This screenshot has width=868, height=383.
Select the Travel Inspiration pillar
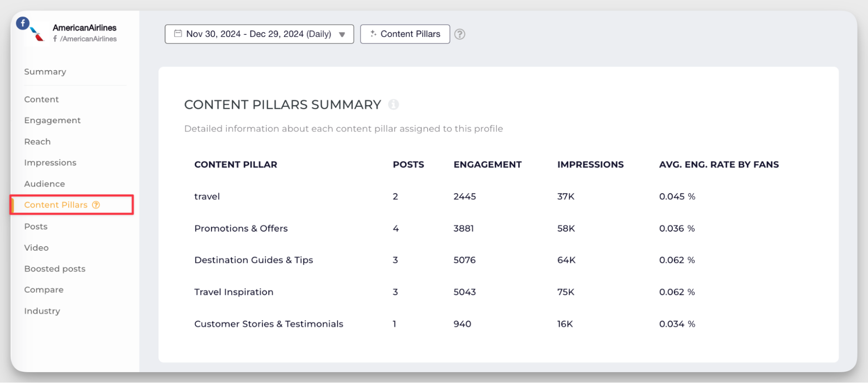point(234,292)
